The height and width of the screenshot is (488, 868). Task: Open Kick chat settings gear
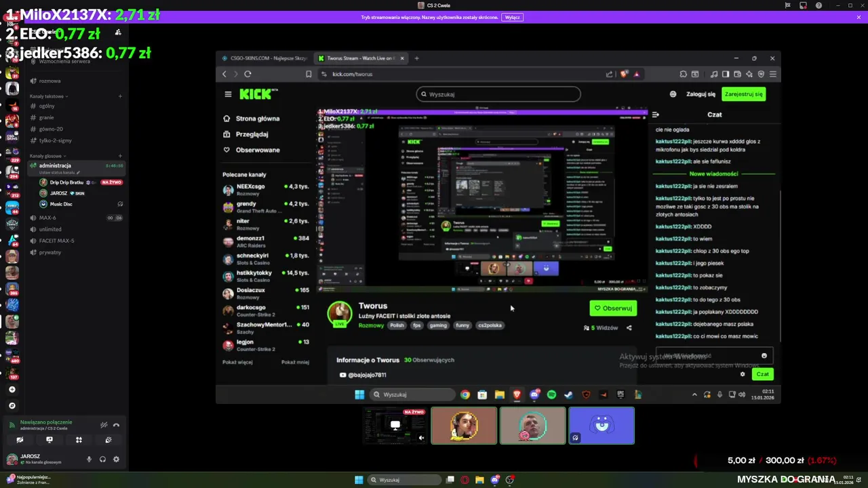coord(743,374)
